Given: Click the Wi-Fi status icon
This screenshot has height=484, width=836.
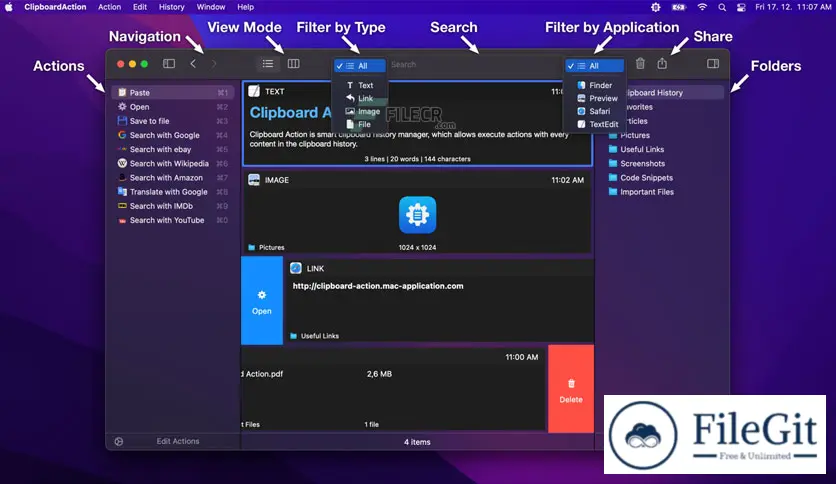Looking at the screenshot, I should coord(702,7).
